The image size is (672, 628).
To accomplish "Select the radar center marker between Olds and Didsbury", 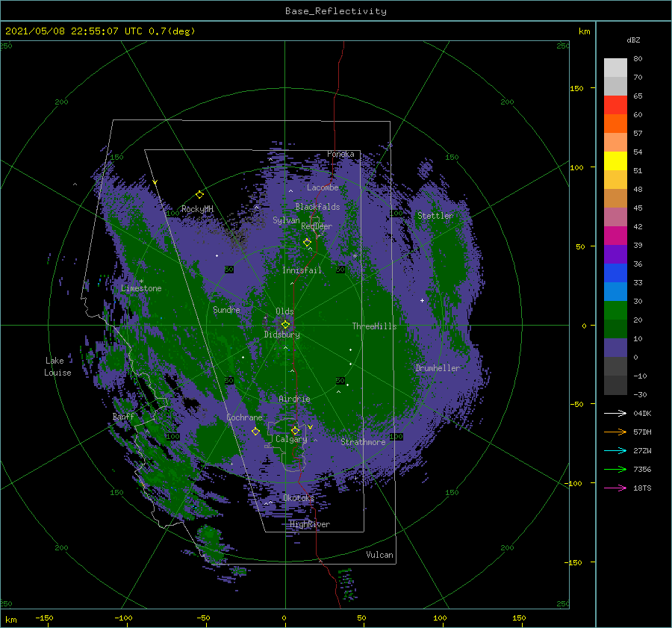I will (x=285, y=325).
